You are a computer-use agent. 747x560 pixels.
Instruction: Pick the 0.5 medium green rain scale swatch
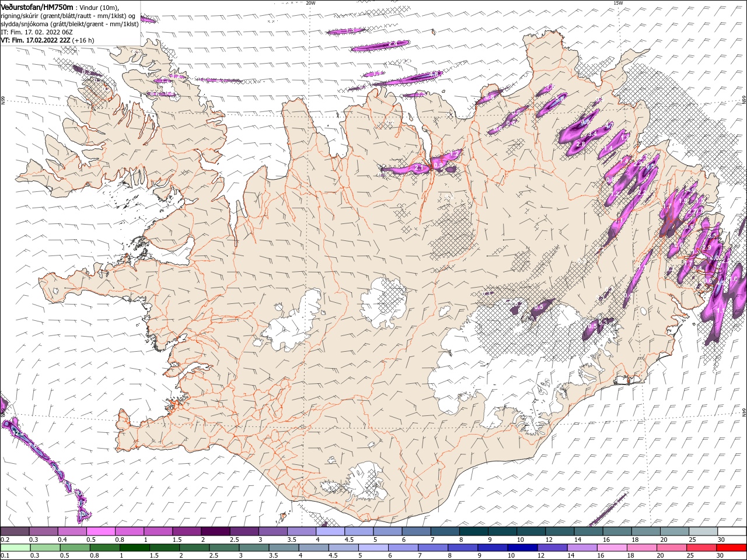(75, 548)
